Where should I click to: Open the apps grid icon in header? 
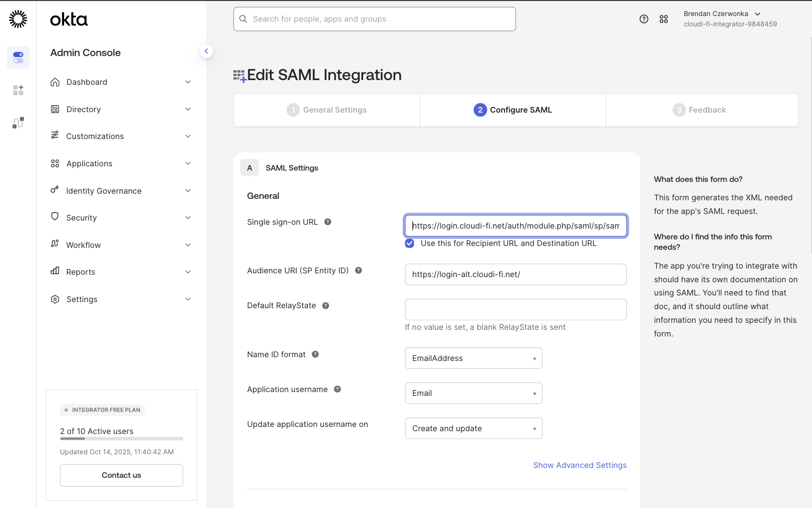664,19
